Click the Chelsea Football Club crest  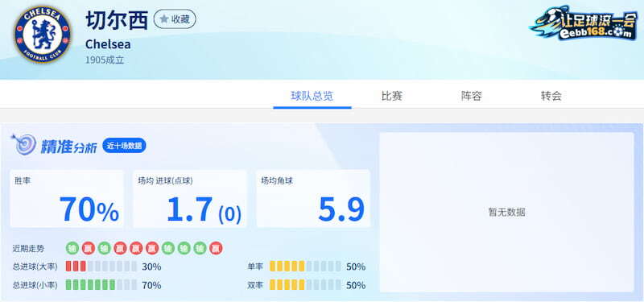(x=43, y=34)
